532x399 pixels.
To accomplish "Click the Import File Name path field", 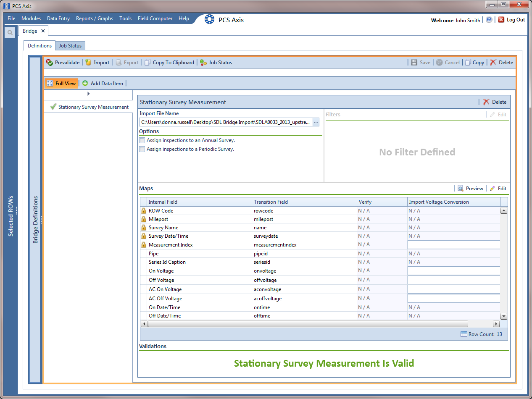I will coord(226,122).
